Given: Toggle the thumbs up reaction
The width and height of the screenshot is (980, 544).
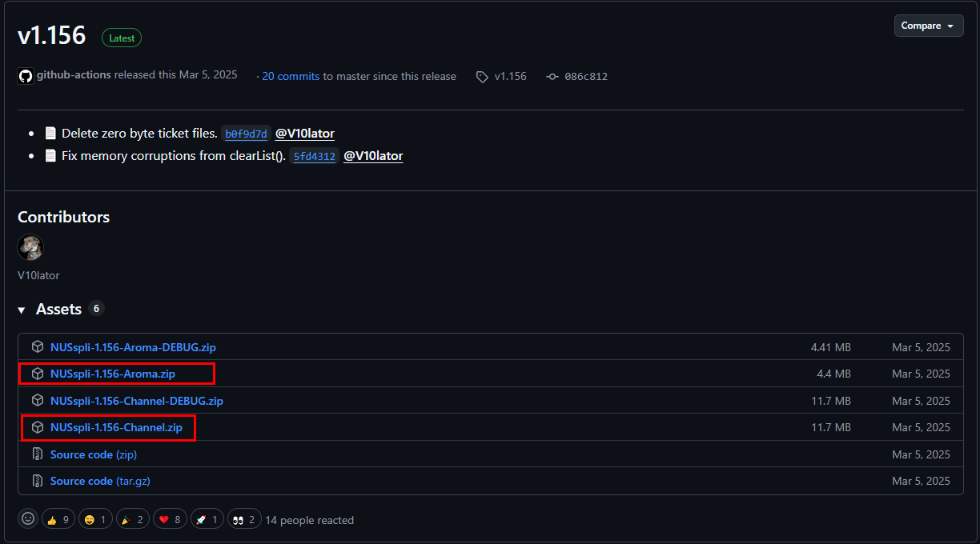Looking at the screenshot, I should (58, 518).
